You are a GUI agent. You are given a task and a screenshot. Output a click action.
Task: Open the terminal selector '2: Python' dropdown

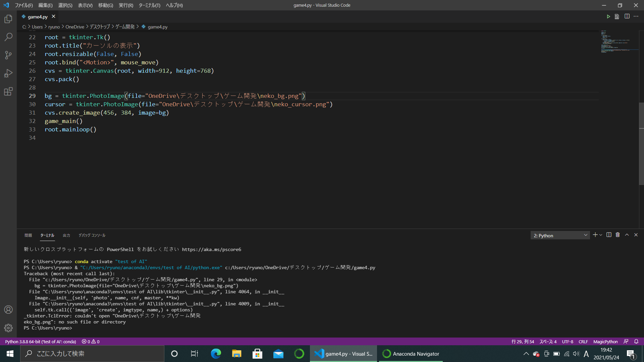pos(560,235)
